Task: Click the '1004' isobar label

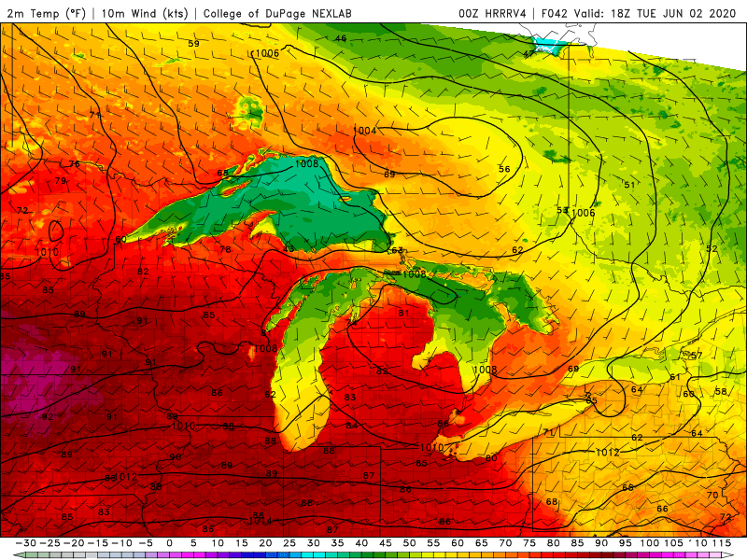Action: tap(365, 131)
